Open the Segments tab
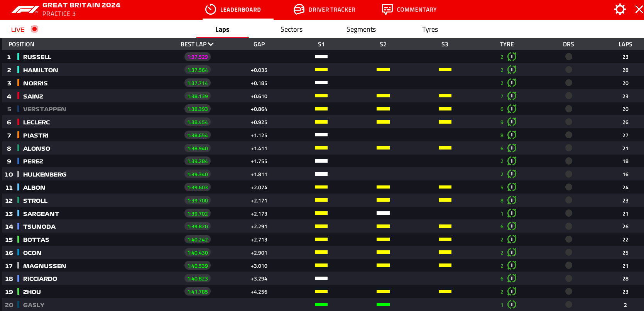This screenshot has height=311, width=644. (361, 29)
